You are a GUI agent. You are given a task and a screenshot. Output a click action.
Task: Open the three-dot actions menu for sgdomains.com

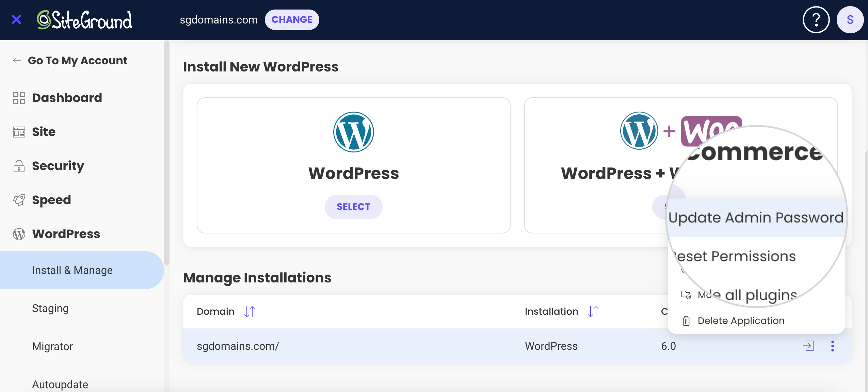832,346
